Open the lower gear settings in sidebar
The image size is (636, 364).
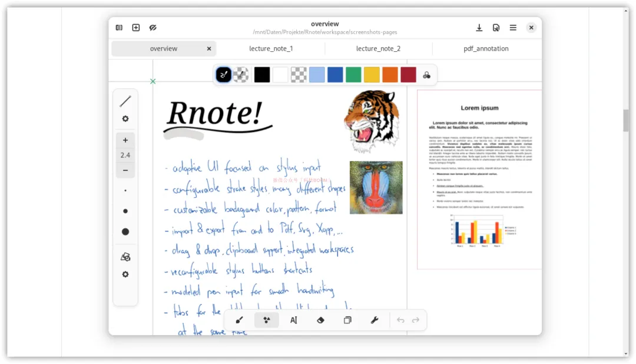pyautogui.click(x=125, y=274)
